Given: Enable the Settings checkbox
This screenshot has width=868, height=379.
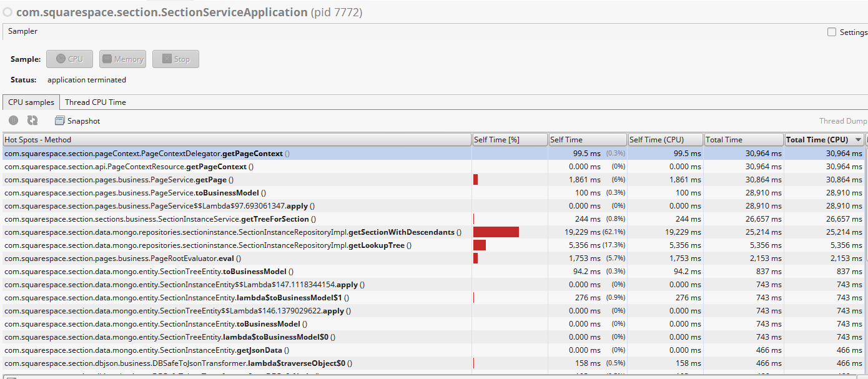Looking at the screenshot, I should pyautogui.click(x=831, y=31).
